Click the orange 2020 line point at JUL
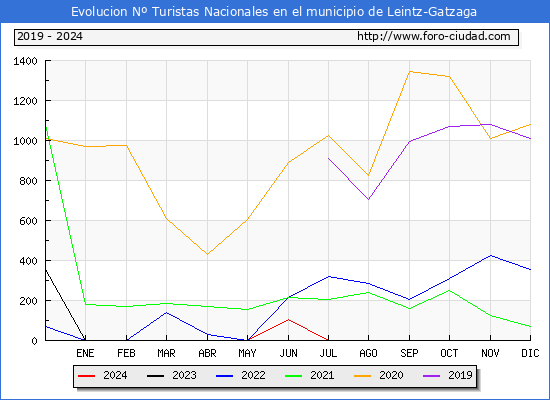Viewport: 550px width, 400px height. (328, 135)
